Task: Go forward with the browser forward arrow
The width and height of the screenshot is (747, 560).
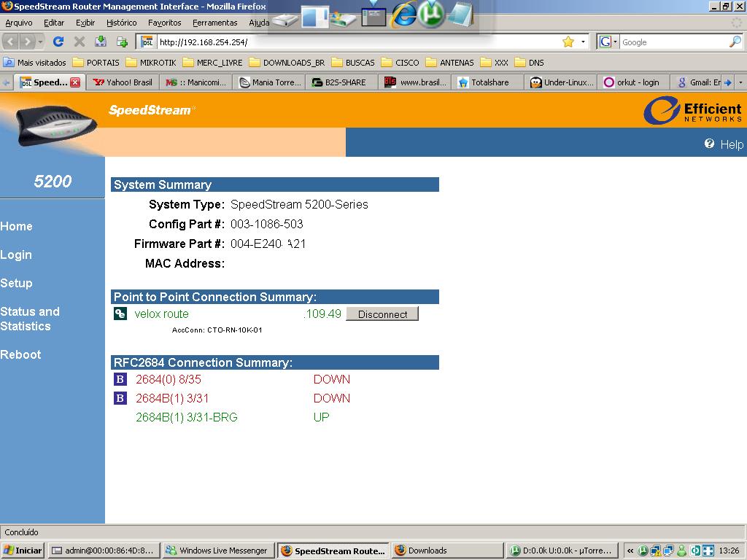Action: pyautogui.click(x=27, y=42)
